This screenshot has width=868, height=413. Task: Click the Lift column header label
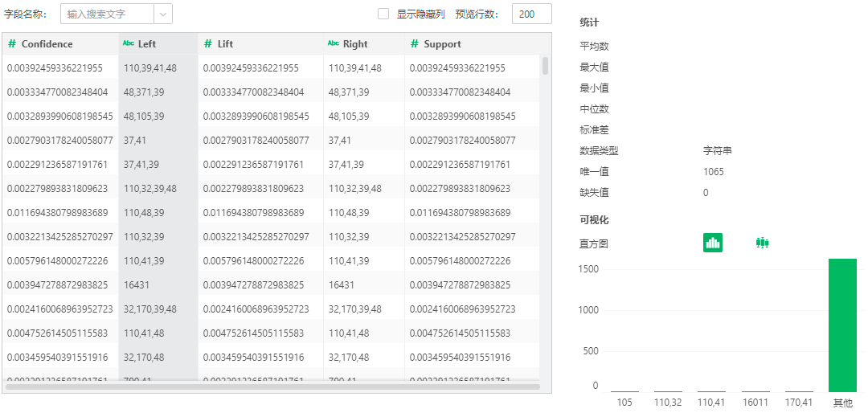[225, 44]
